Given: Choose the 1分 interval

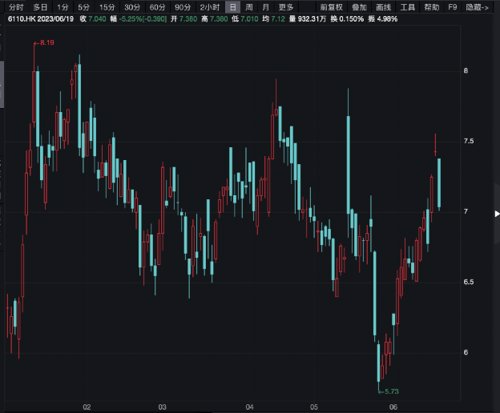Looking at the screenshot, I should [x=62, y=7].
